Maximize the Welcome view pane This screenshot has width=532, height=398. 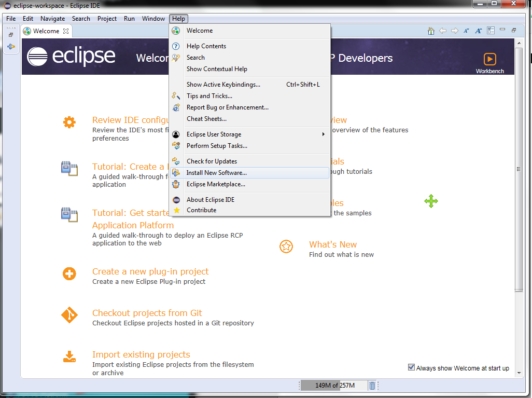coord(514,30)
